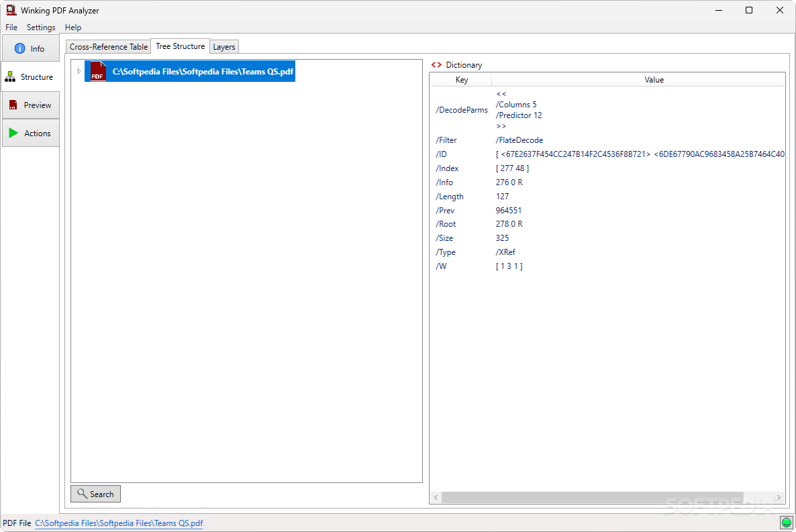Select the Structure side tab

(30, 76)
